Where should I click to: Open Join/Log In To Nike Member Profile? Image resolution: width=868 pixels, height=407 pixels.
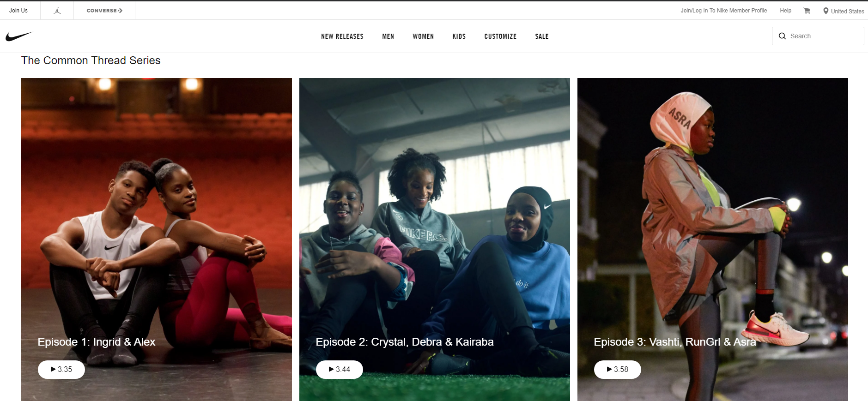pyautogui.click(x=723, y=11)
